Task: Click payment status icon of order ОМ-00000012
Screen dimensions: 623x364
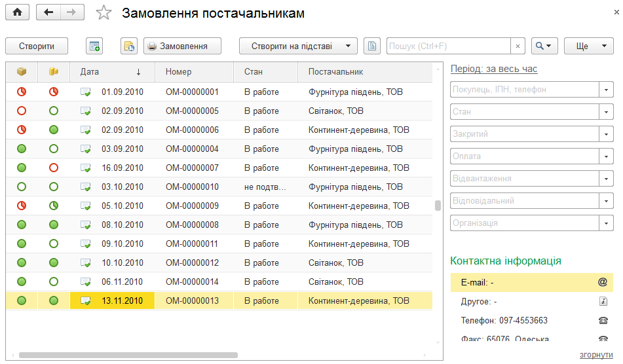Action: tap(54, 263)
